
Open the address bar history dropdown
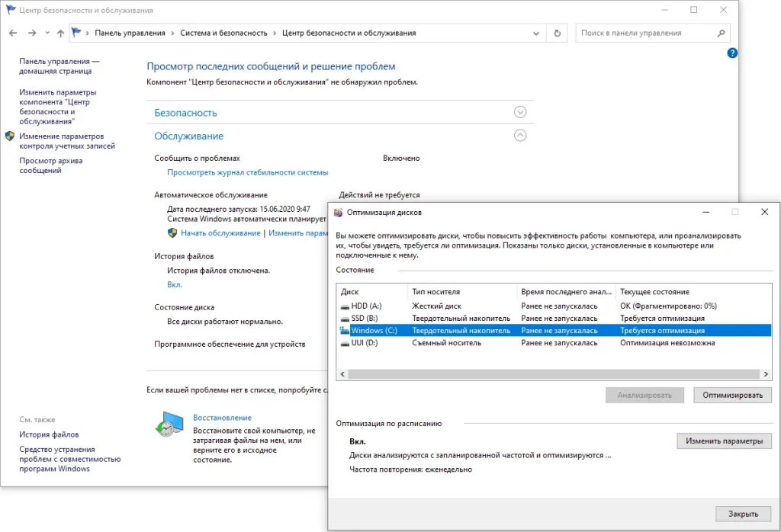tap(536, 34)
